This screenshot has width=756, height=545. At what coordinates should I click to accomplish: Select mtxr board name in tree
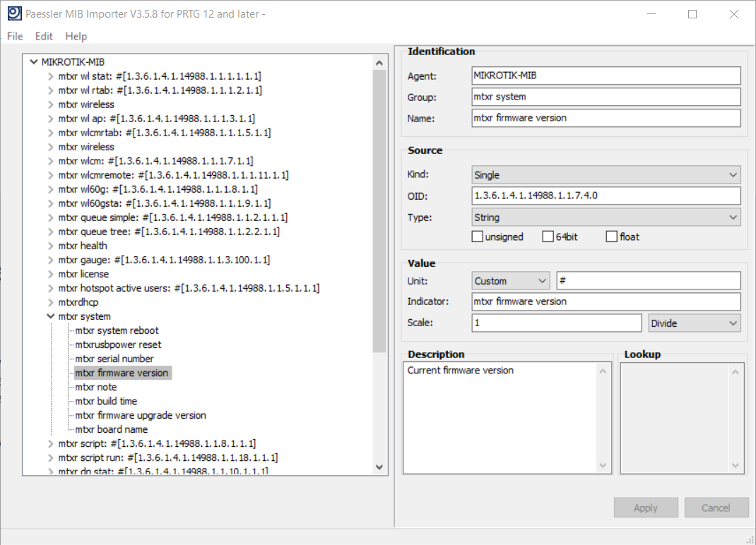[x=111, y=429]
